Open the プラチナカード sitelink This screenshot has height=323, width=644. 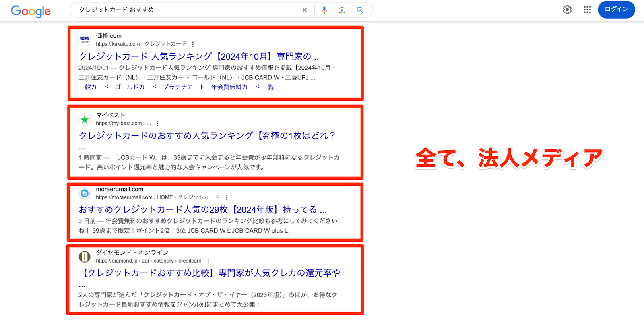[184, 87]
